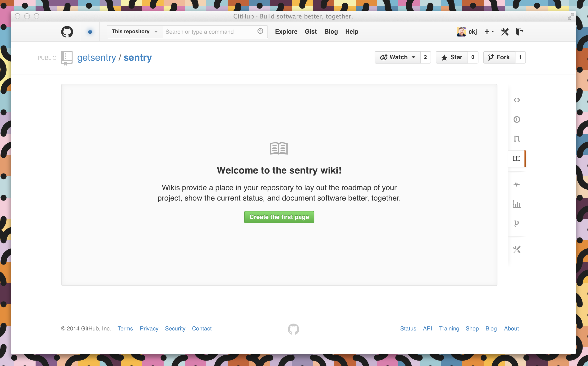Click the Network graph icon in sidebar
This screenshot has width=588, height=366.
pos(516,223)
